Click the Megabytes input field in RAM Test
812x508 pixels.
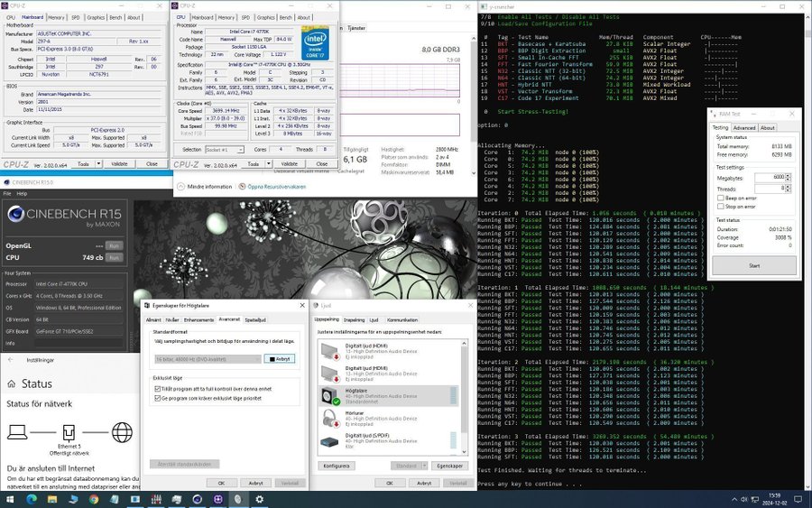pyautogui.click(x=770, y=177)
